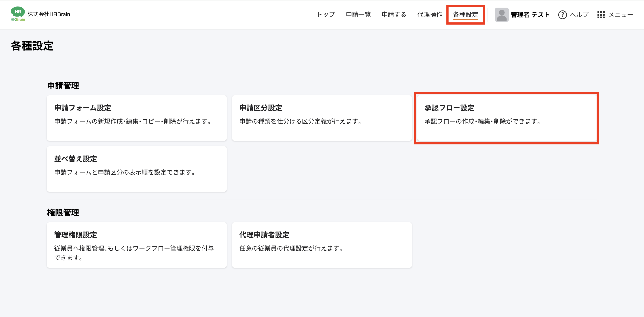Select the 申請する menu item
This screenshot has width=644, height=317.
click(394, 15)
